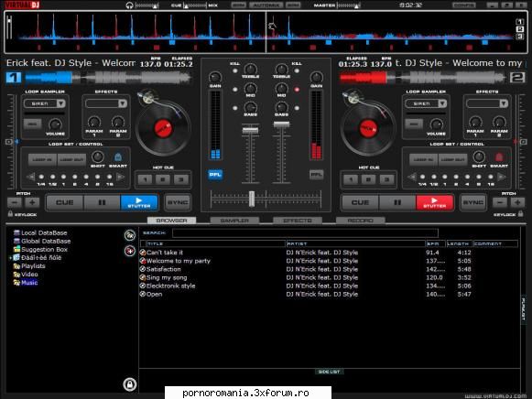This screenshot has height=399, width=532.
Task: Enable right channel PFL headphone cue
Action: click(x=316, y=175)
